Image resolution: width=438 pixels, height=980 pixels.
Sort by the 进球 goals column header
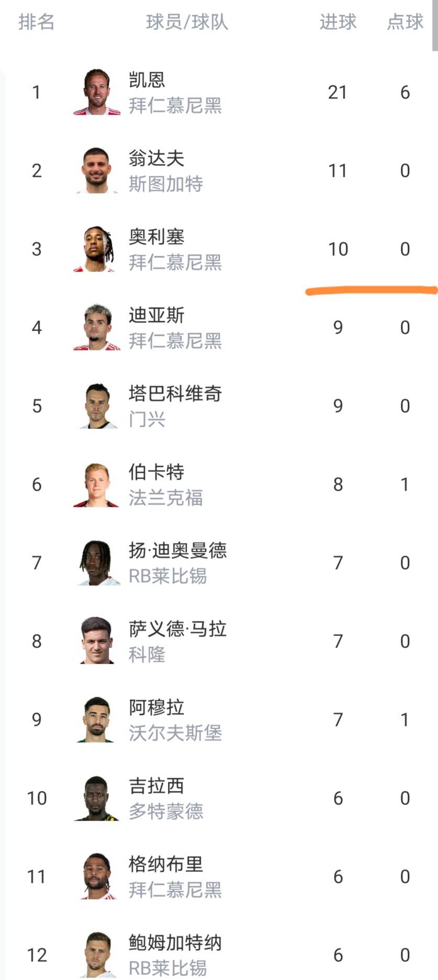coord(338,22)
